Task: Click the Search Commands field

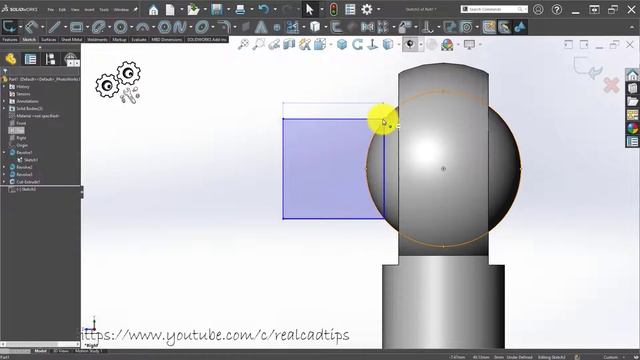Action: tap(493, 9)
